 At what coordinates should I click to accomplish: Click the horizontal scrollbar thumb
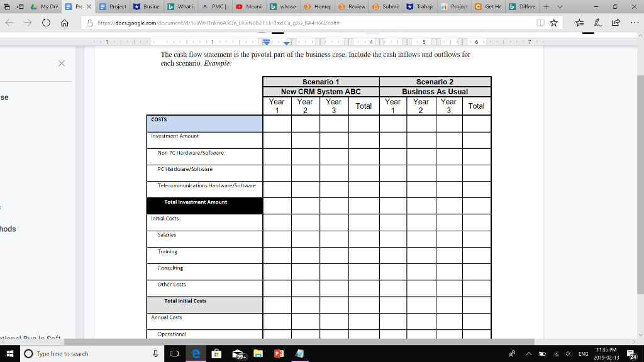point(299,341)
